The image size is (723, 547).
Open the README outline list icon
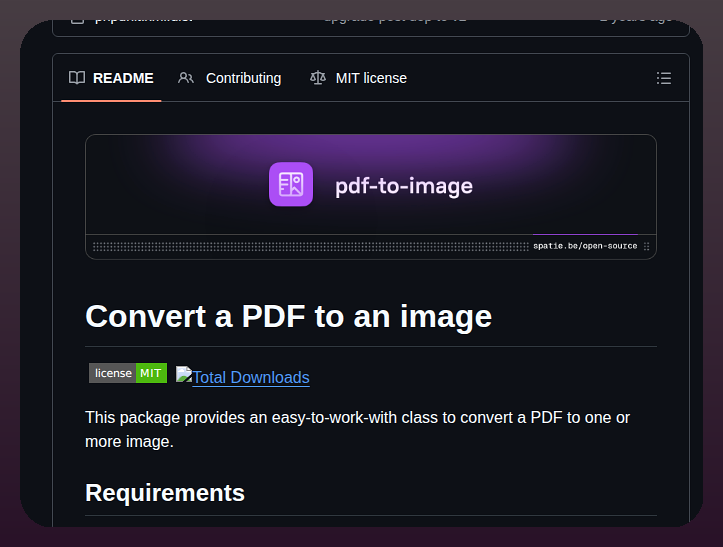664,78
